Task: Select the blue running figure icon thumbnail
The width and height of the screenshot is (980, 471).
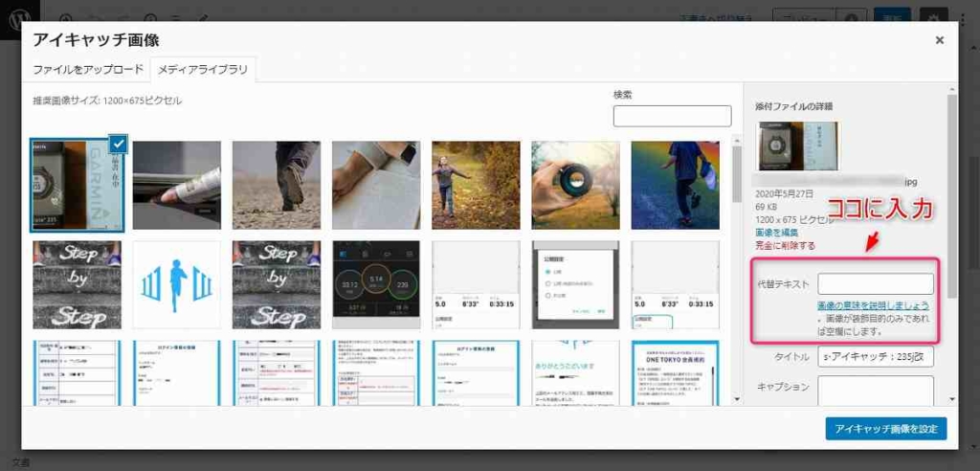Action: [176, 284]
